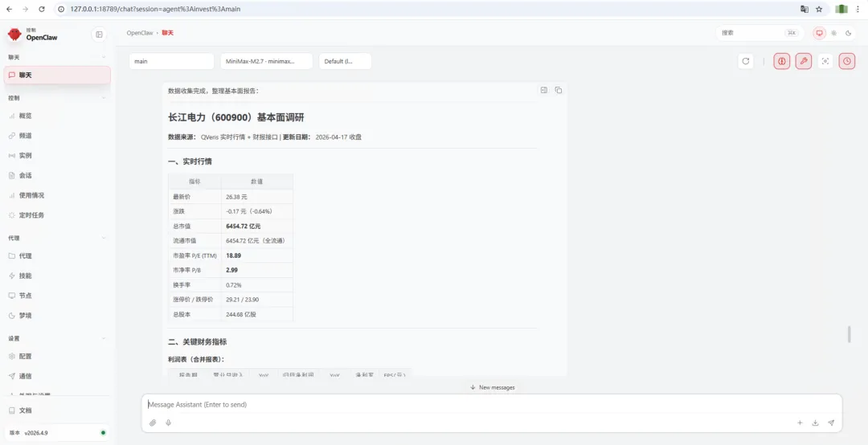Go back with browser back arrow

(10, 9)
